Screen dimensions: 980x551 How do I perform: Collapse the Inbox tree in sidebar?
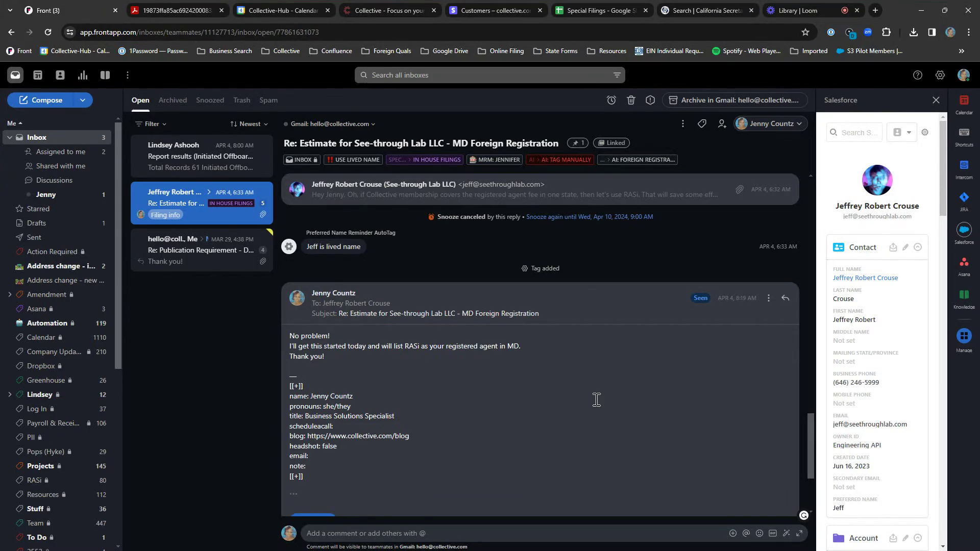coord(9,137)
